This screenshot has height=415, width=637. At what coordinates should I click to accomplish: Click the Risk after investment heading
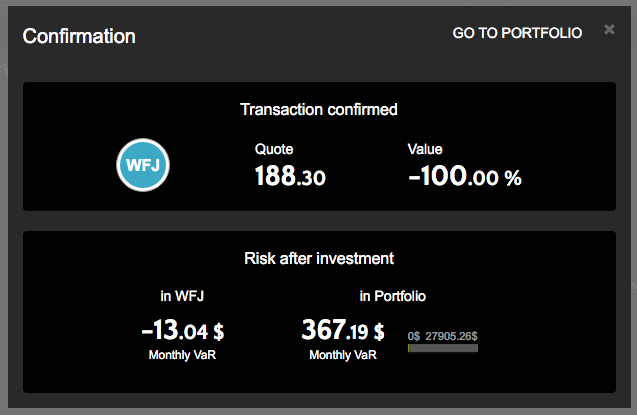319,258
